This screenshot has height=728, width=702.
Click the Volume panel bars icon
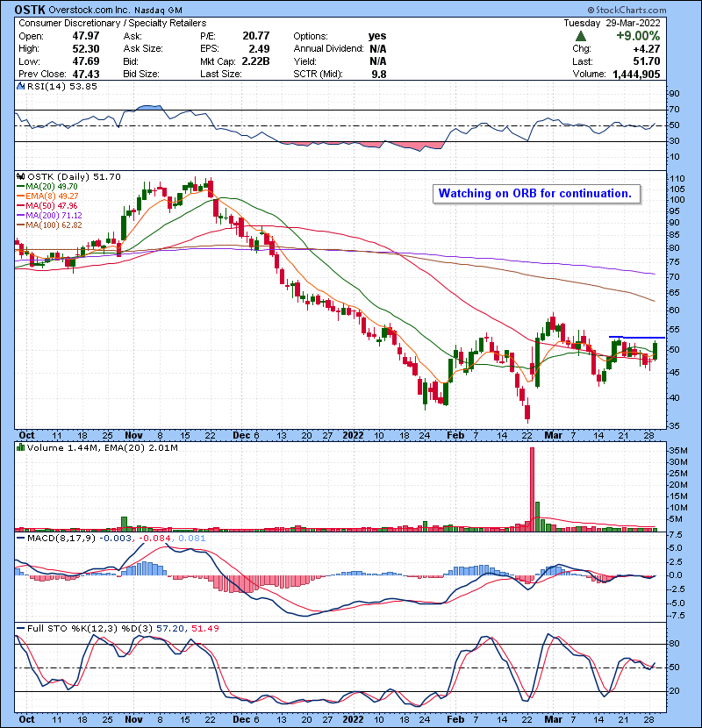[x=20, y=447]
